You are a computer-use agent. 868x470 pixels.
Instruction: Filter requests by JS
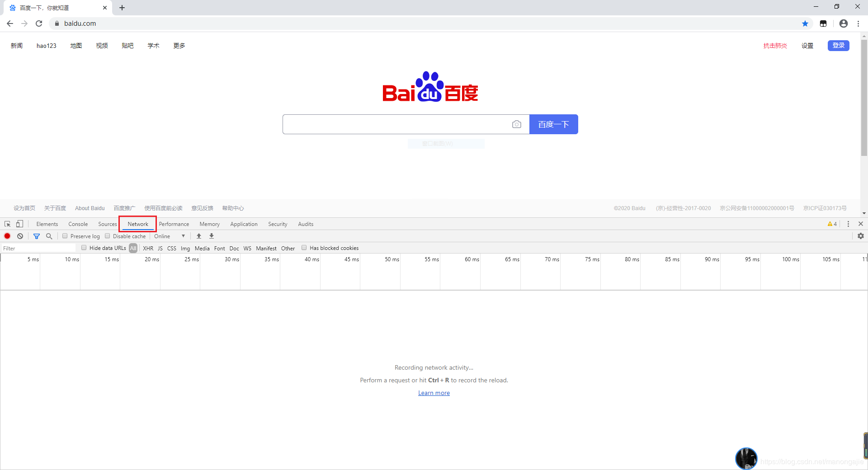click(x=160, y=248)
